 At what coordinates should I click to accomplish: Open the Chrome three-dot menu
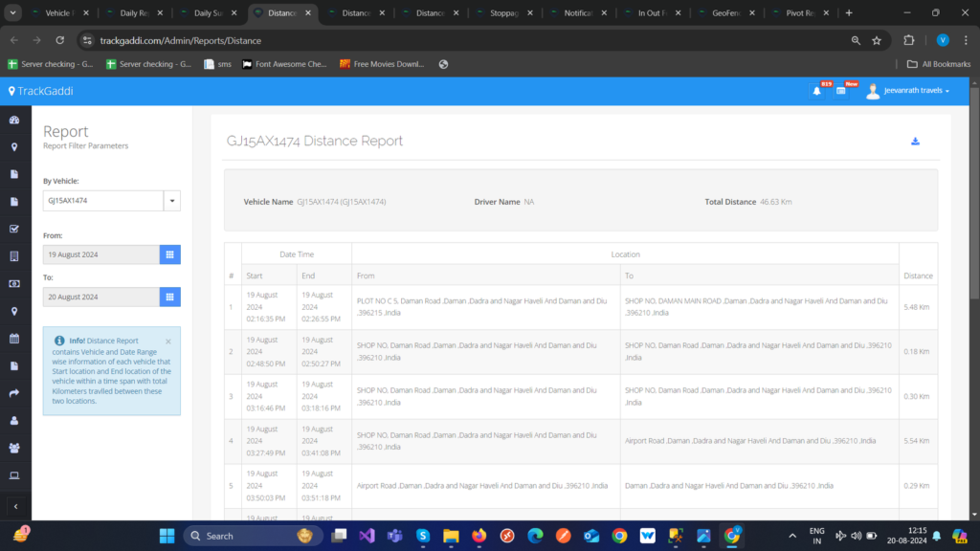pos(966,40)
